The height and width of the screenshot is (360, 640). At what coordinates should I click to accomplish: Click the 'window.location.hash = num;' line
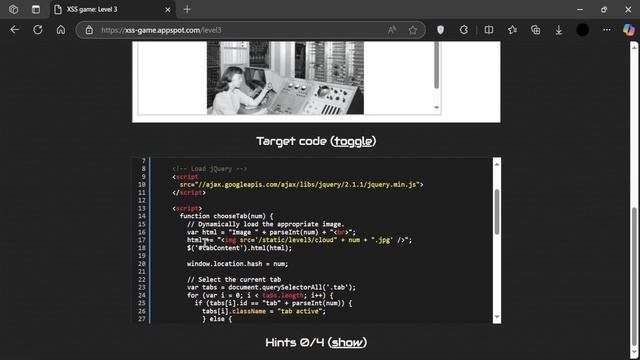point(238,264)
